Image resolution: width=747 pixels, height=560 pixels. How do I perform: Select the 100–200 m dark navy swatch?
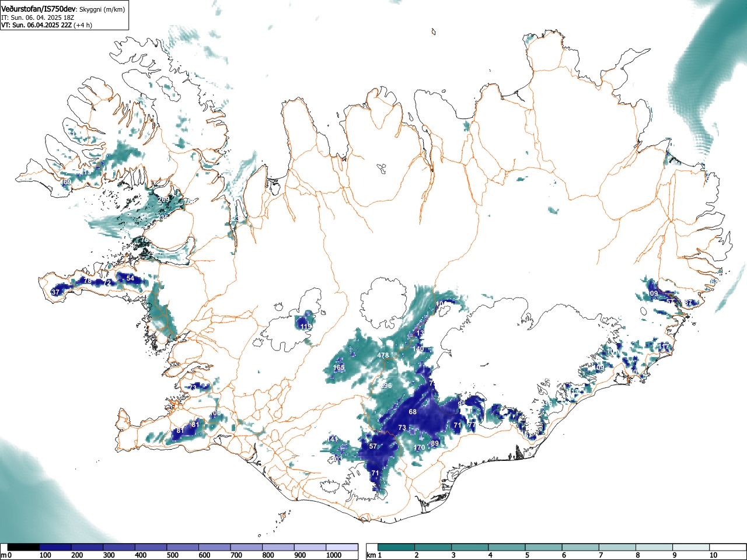click(55, 547)
